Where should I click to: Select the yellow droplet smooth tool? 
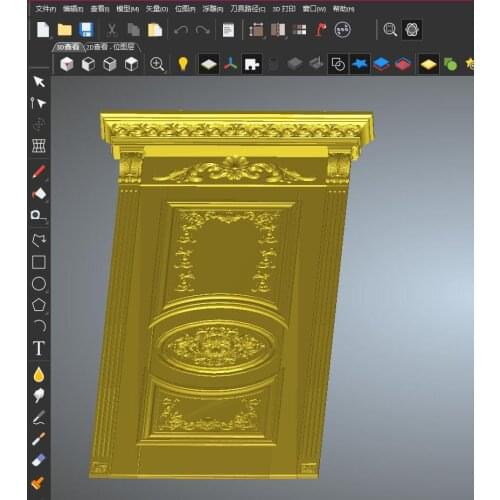coord(39,374)
